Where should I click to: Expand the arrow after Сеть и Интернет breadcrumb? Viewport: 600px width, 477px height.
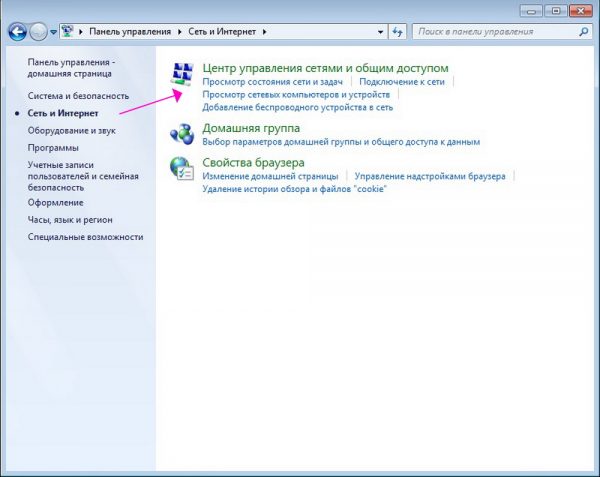[264, 32]
